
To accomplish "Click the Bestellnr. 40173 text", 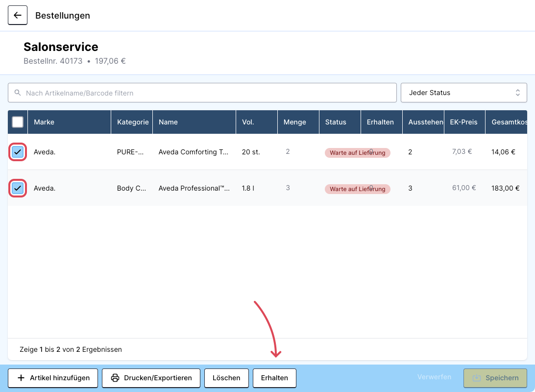I will pos(53,61).
